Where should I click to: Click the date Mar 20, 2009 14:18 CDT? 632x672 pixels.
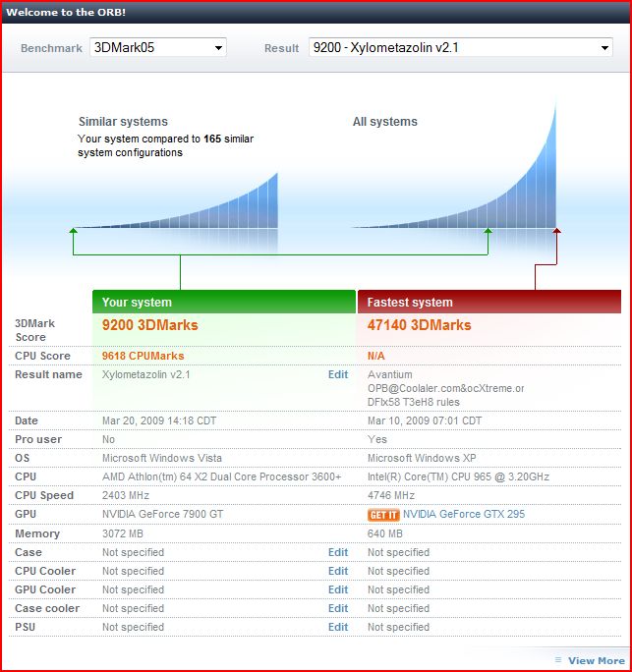tap(159, 420)
